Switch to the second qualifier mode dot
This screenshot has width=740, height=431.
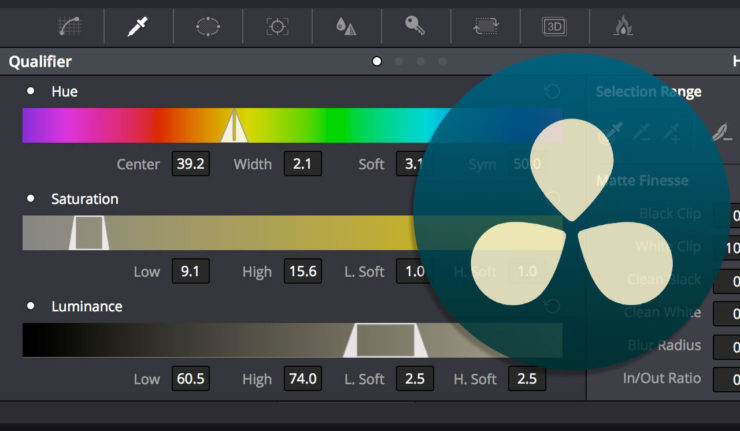click(x=399, y=61)
